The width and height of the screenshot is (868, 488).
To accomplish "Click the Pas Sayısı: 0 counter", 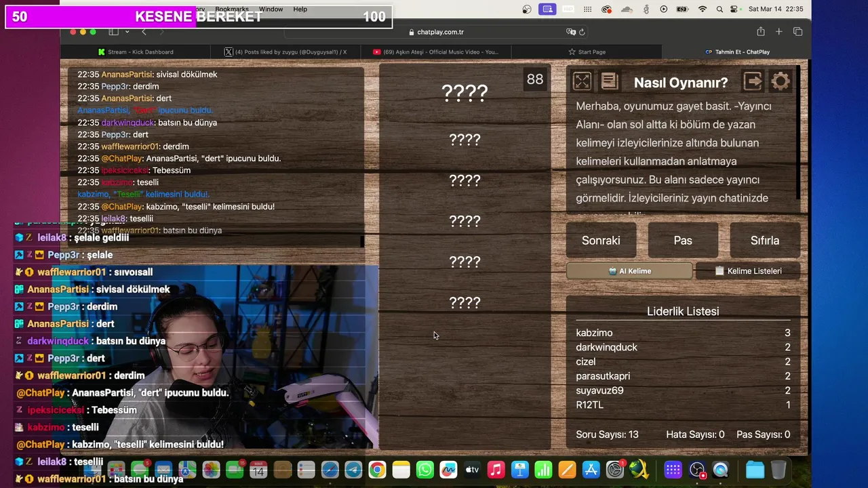I will [x=764, y=434].
